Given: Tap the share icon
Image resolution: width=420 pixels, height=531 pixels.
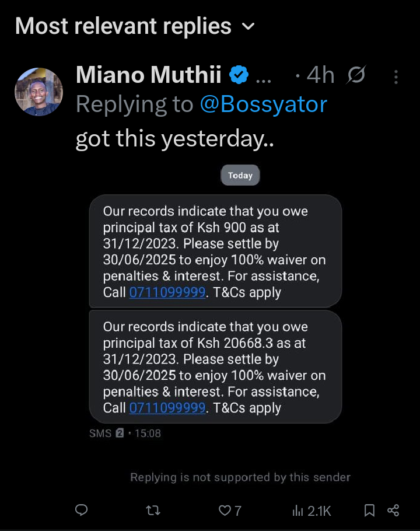Looking at the screenshot, I should [x=394, y=511].
